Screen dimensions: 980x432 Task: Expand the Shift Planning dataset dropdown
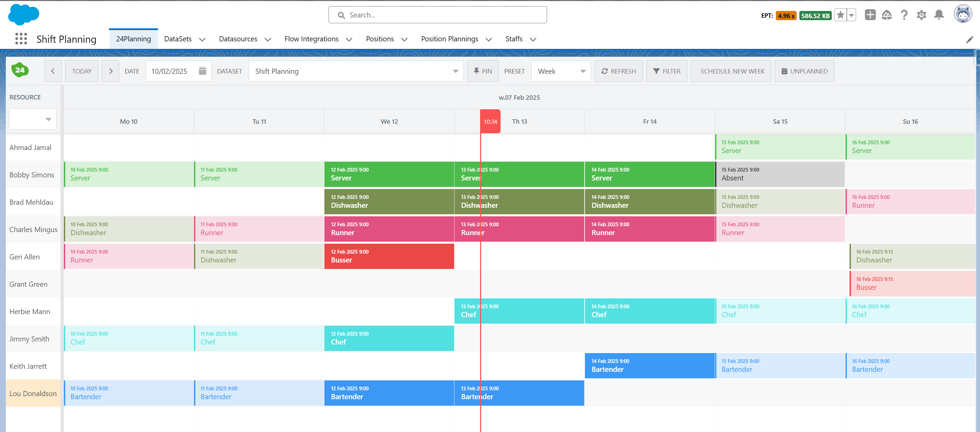pos(356,71)
